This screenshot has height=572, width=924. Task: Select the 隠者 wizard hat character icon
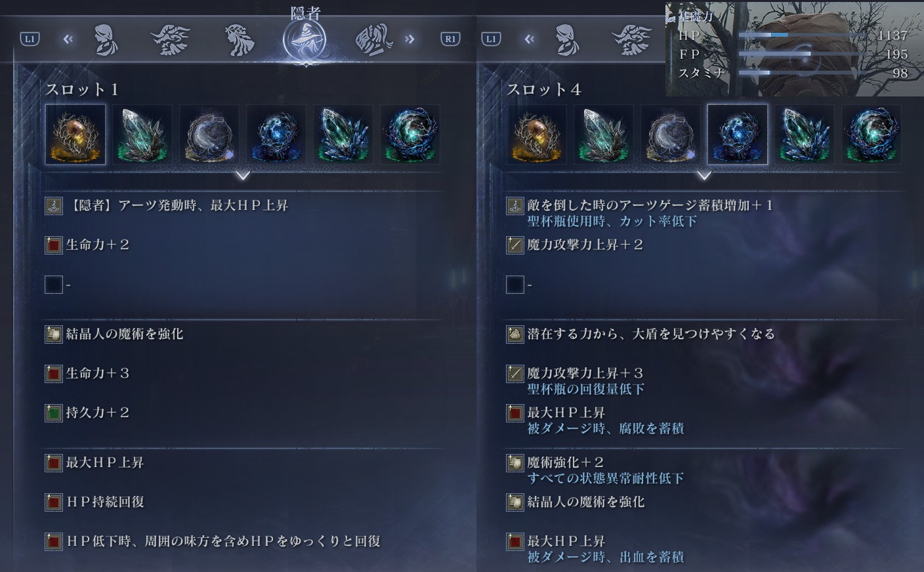point(304,40)
